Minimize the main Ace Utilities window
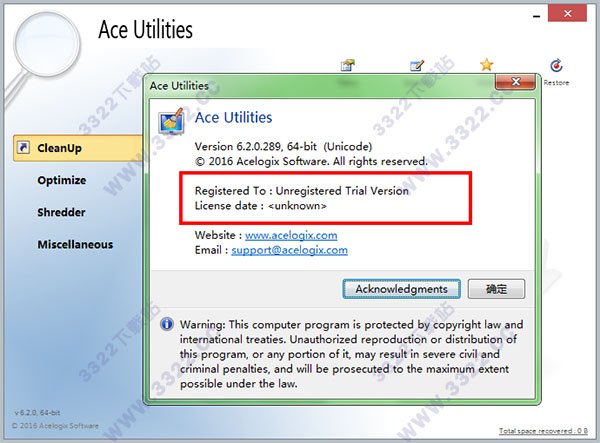Screen dimensions: 600x443 (536, 16)
